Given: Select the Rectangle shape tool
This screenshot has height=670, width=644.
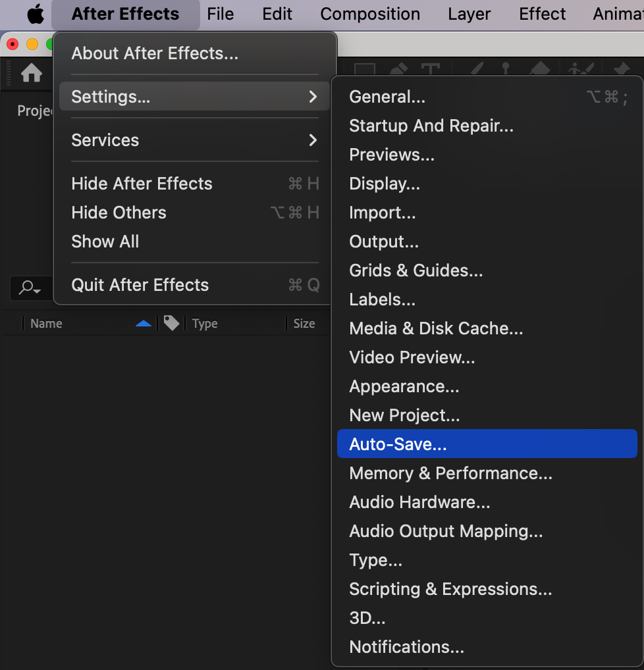Looking at the screenshot, I should point(364,69).
